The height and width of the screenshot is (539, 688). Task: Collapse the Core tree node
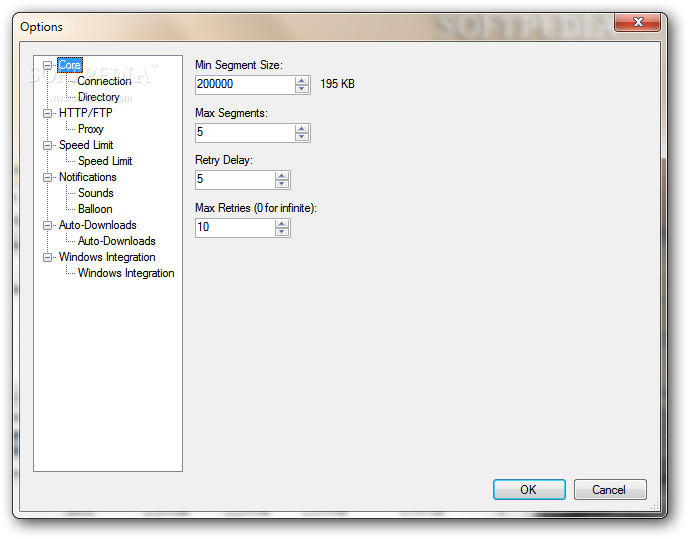[x=47, y=65]
